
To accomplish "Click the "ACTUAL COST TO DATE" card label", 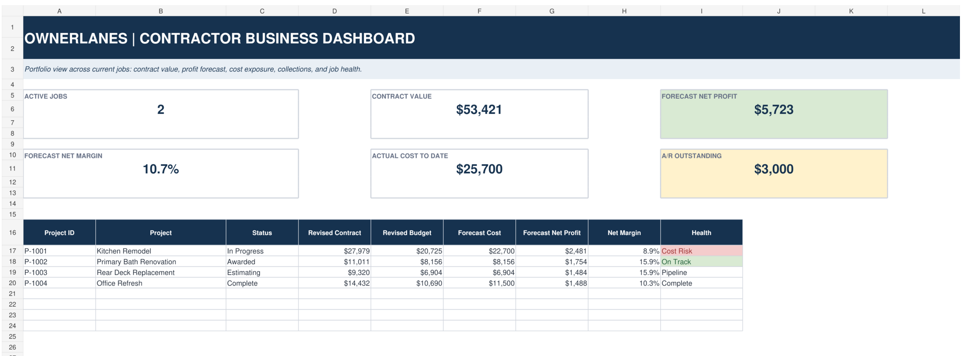I will pyautogui.click(x=410, y=156).
